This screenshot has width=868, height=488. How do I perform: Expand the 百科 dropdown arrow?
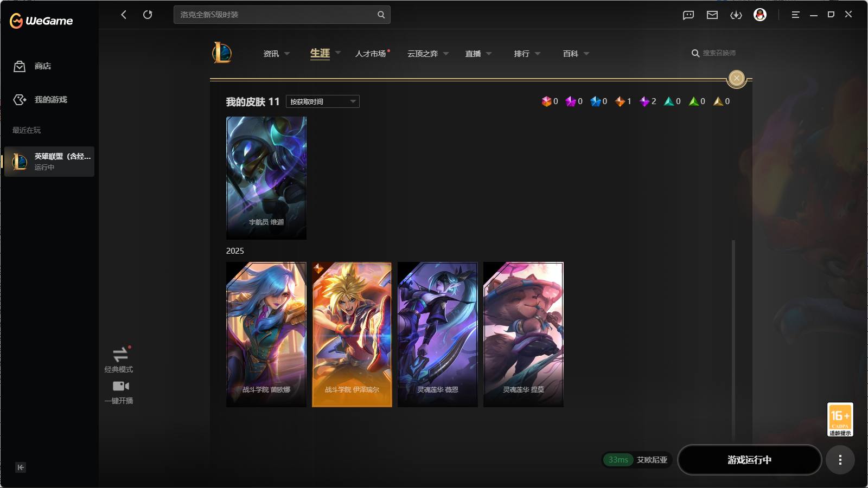[586, 54]
